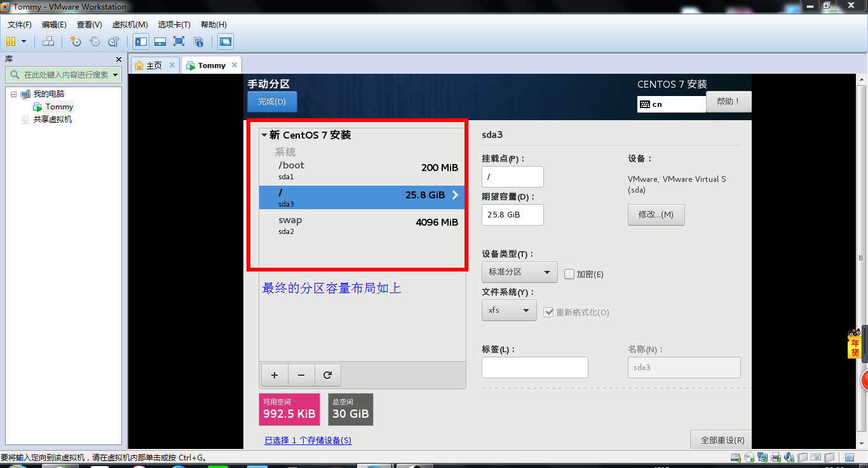Click the 全部重设(R) reset all button
868x468 pixels.
[x=722, y=440]
